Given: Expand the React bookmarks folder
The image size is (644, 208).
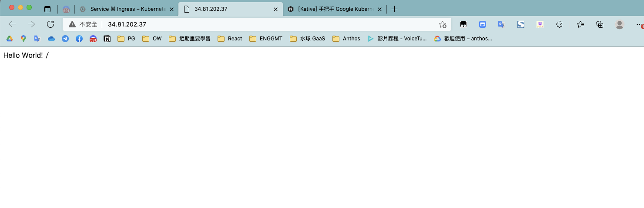Looking at the screenshot, I should click(x=230, y=39).
